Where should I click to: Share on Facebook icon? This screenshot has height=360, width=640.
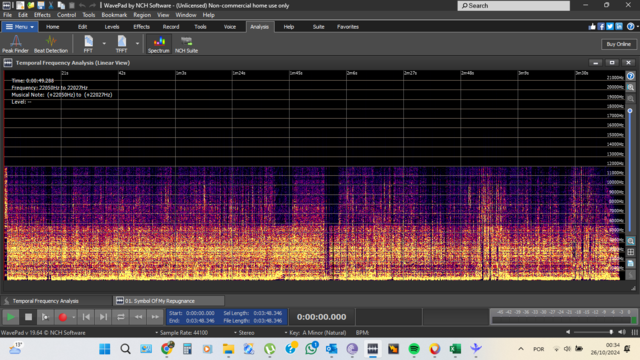click(601, 27)
